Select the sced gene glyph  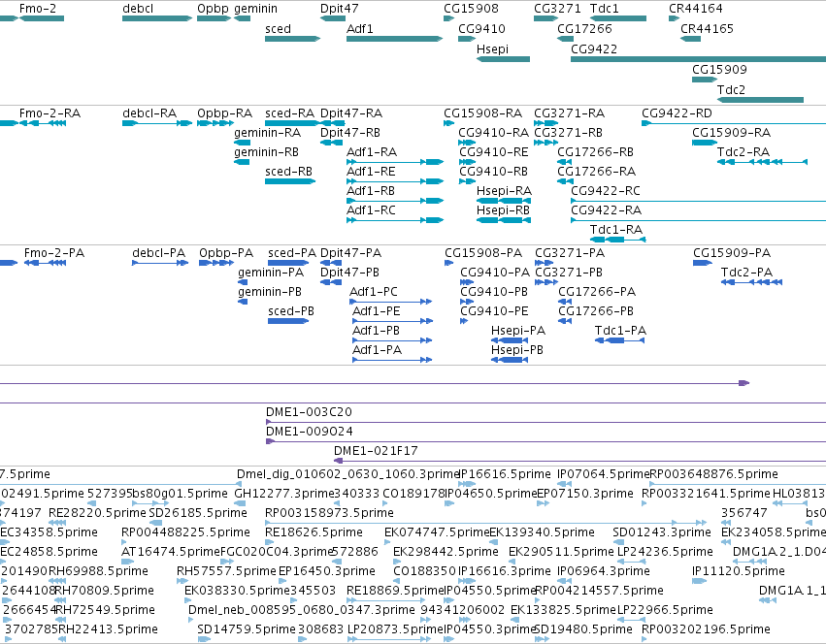coord(292,39)
